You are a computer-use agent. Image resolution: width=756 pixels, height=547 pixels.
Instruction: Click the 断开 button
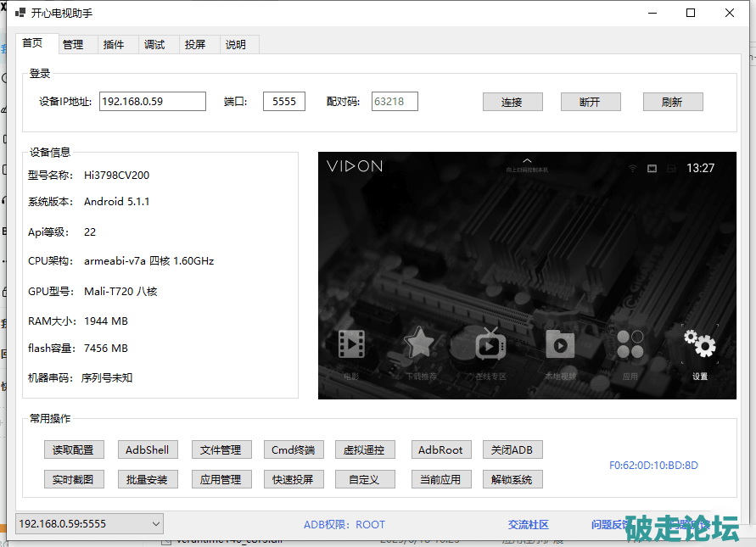click(x=591, y=102)
